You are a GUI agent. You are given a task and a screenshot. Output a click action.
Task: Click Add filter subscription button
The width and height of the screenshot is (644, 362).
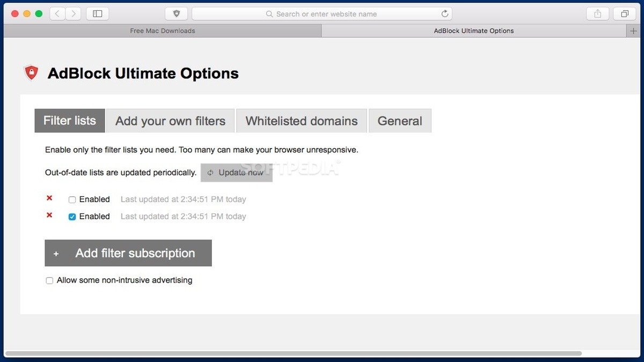point(128,253)
